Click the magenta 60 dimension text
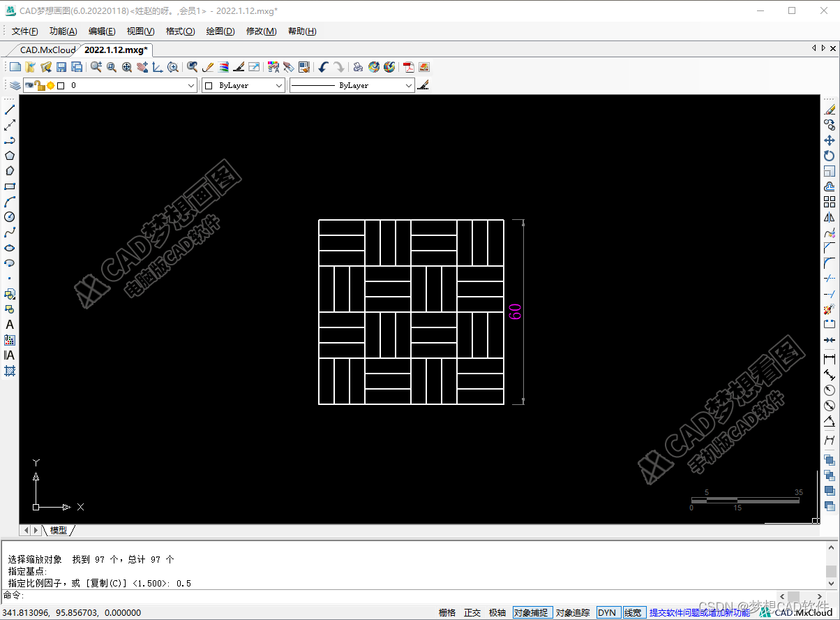840x620 pixels. 515,311
